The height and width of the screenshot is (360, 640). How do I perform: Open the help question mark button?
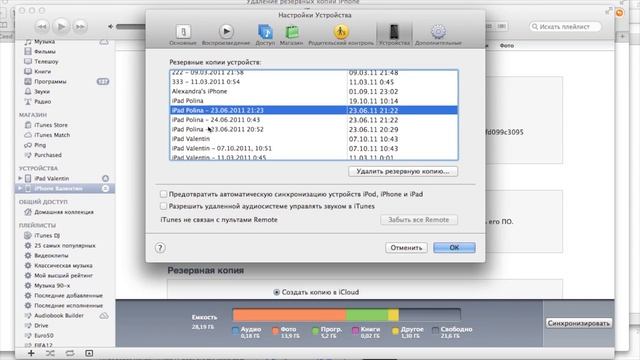click(x=160, y=248)
